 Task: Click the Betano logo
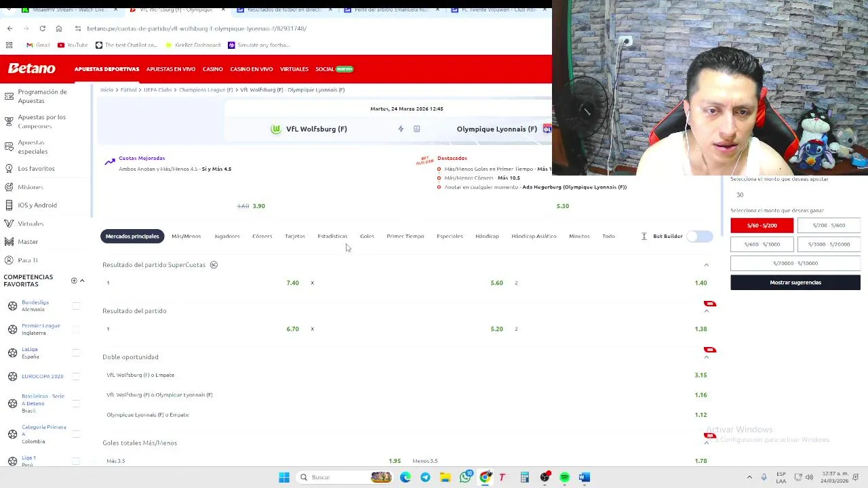pyautogui.click(x=32, y=68)
